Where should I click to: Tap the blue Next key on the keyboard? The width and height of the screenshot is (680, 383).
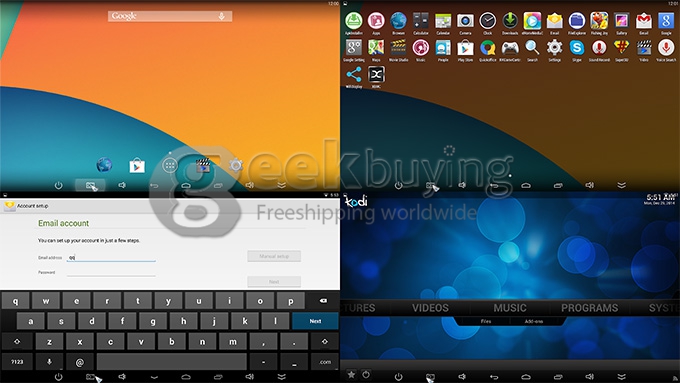coord(315,321)
